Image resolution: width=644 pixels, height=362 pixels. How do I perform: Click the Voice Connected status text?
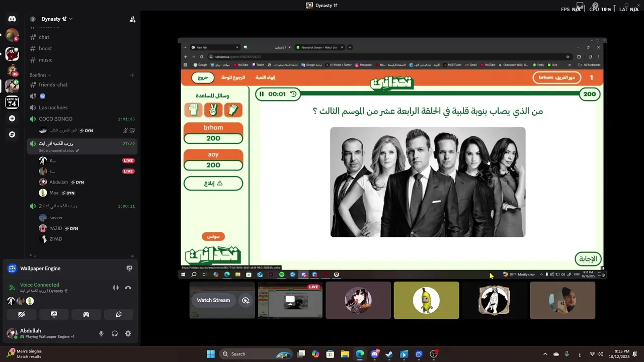pos(40,285)
